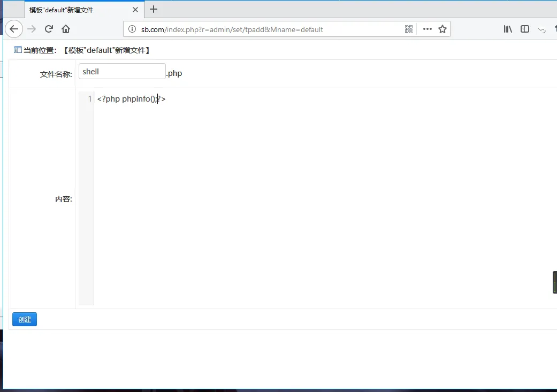Reload the current page
Image resolution: width=557 pixels, height=392 pixels.
click(49, 29)
